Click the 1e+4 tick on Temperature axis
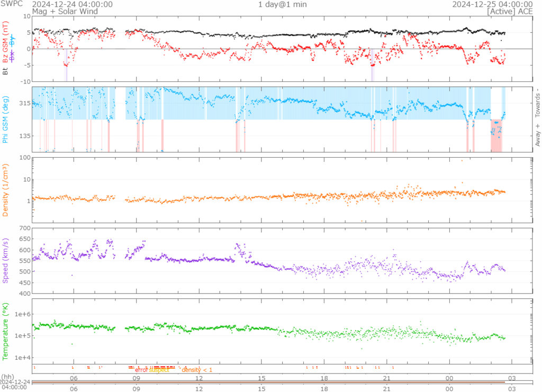Screen dimensions: 542x392 tap(22, 358)
